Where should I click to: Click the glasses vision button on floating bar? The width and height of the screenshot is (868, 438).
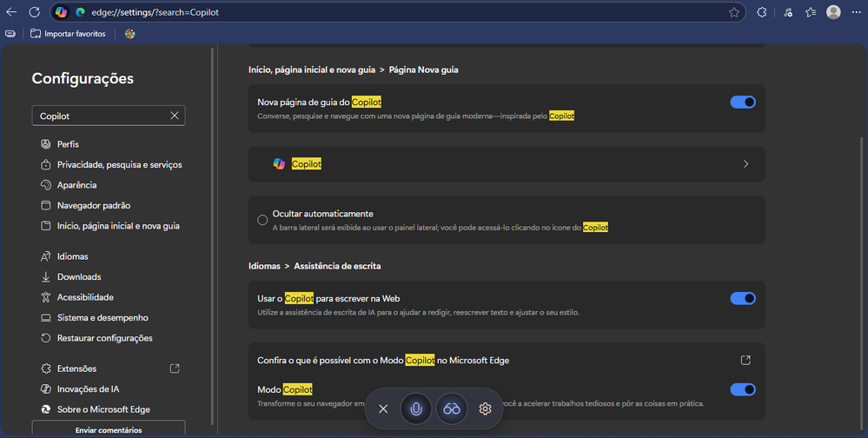(x=452, y=408)
